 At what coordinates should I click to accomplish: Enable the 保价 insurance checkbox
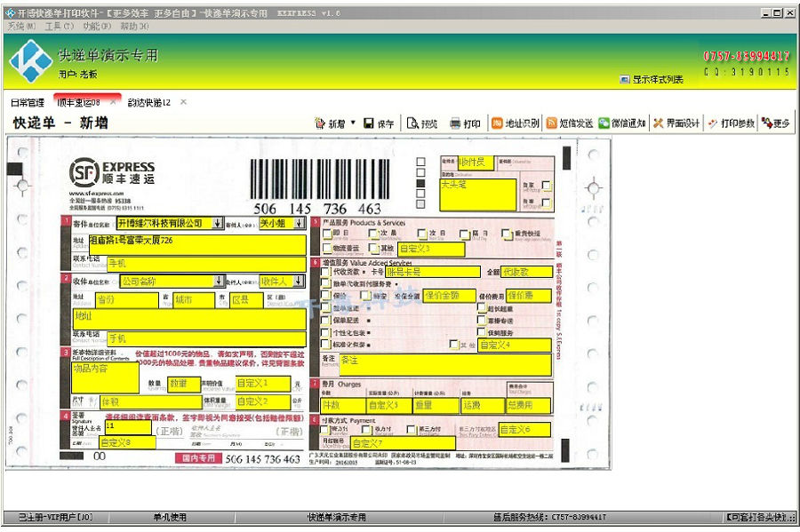pos(325,296)
